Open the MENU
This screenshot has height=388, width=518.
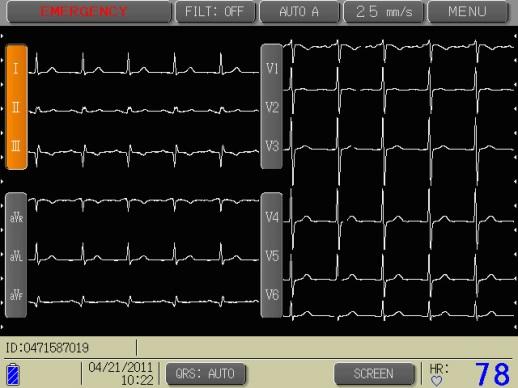point(468,12)
